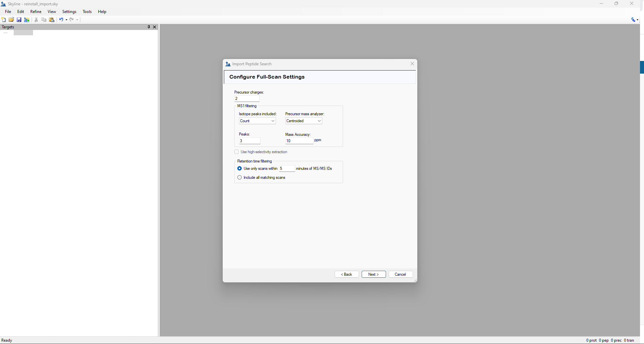The height and width of the screenshot is (344, 644).
Task: Enable Use high-selectivity extraction checkbox
Action: 237,152
